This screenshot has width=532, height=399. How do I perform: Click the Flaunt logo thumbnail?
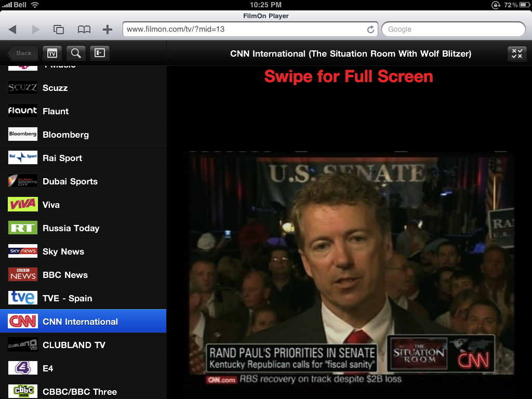[x=23, y=111]
